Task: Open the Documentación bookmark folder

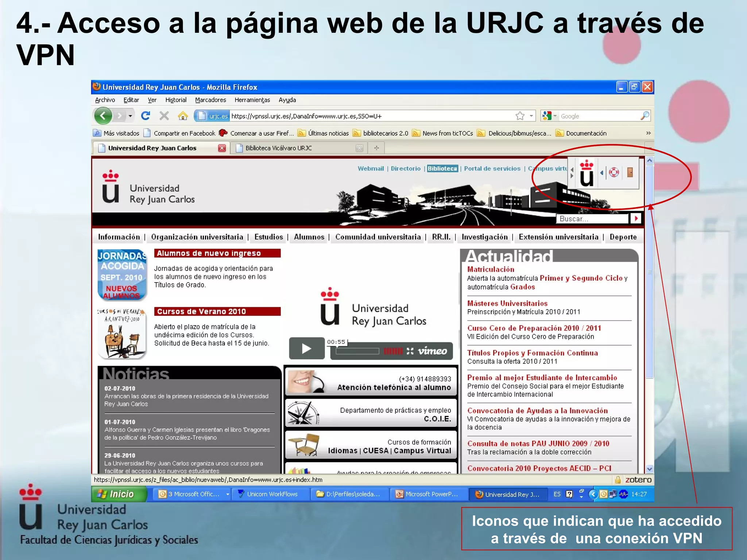Action: (x=581, y=133)
